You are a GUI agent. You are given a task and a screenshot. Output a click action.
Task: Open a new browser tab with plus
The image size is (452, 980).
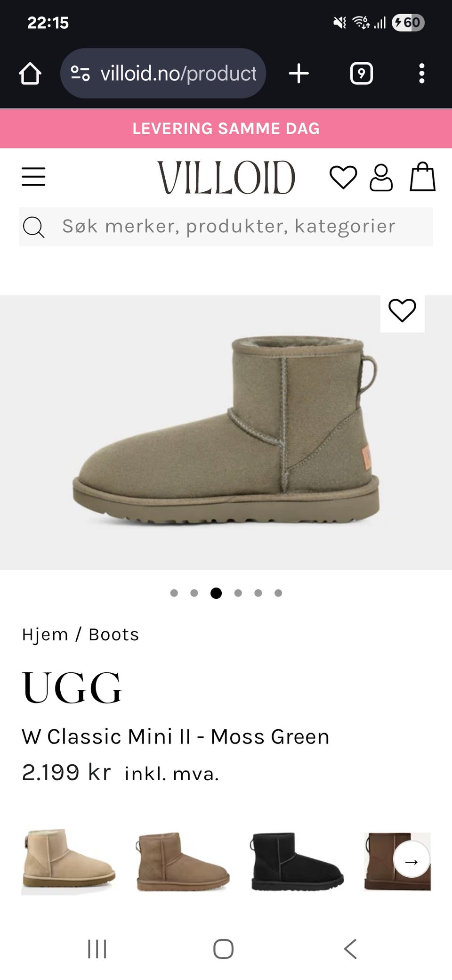click(299, 73)
